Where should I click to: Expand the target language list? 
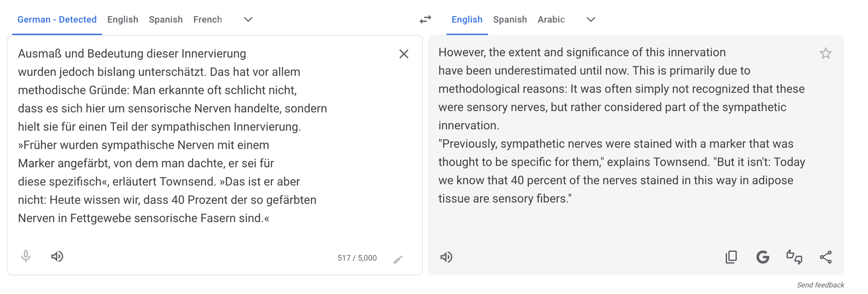[x=591, y=20]
